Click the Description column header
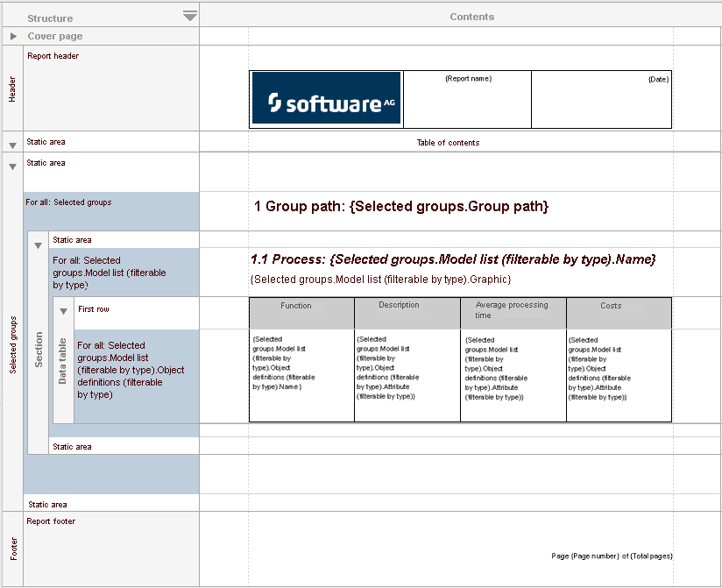This screenshot has width=722, height=588. pos(407,313)
